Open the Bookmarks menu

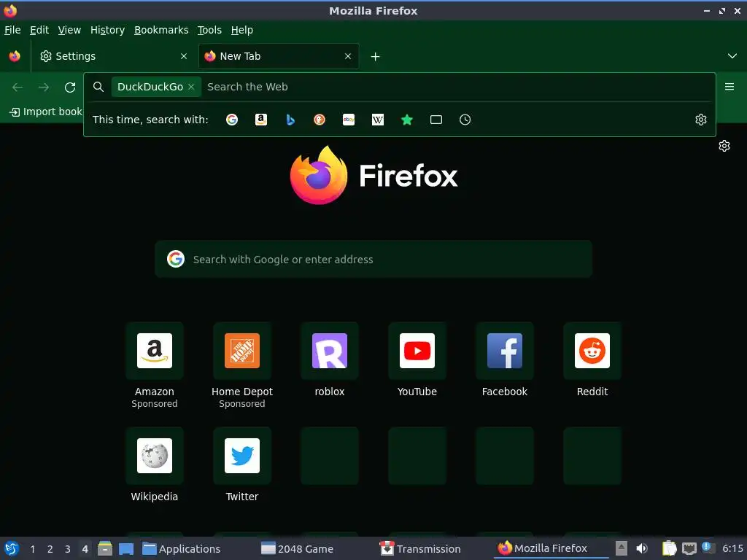[161, 30]
